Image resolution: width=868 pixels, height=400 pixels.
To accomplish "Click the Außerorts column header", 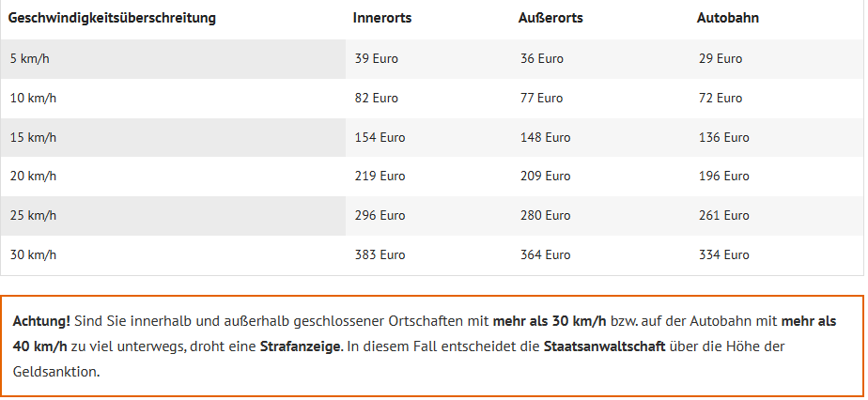I will coord(550,18).
